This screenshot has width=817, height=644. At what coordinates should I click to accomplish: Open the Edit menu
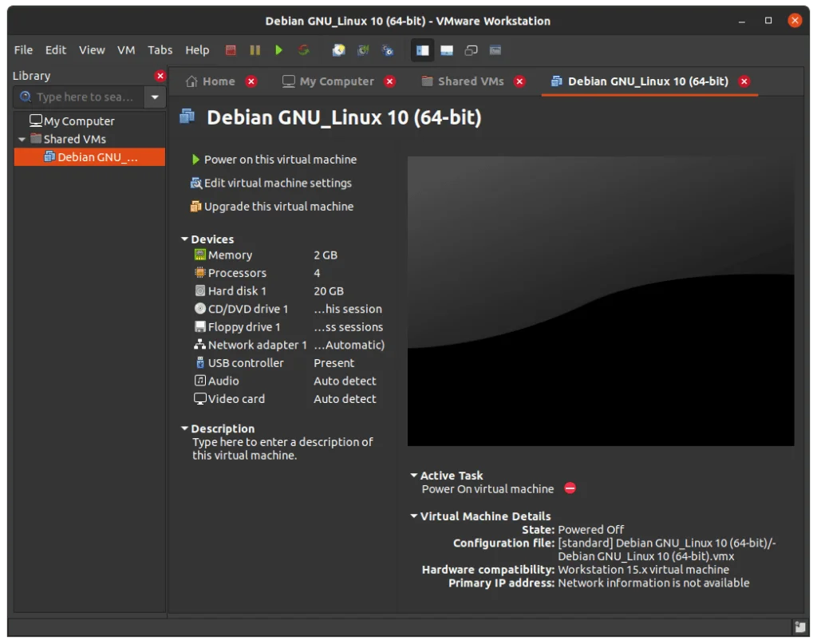coord(55,50)
